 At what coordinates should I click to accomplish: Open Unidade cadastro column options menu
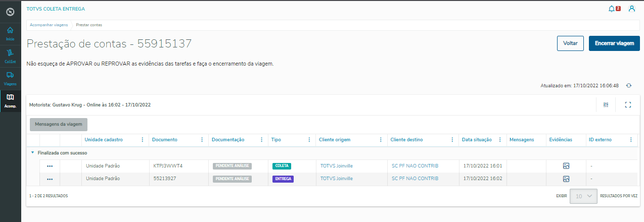pos(142,140)
